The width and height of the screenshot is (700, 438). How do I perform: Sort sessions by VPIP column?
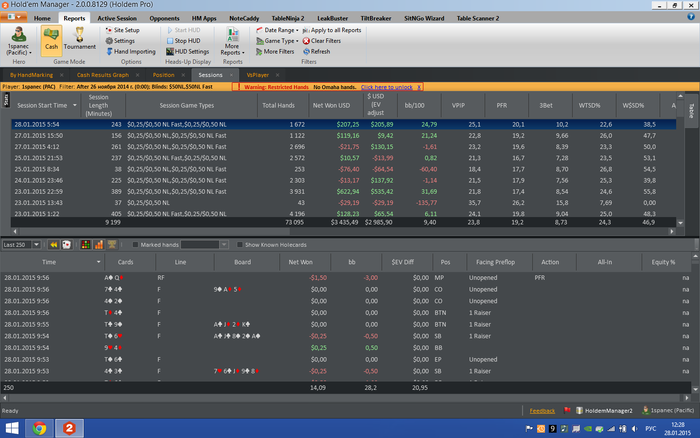[458, 105]
